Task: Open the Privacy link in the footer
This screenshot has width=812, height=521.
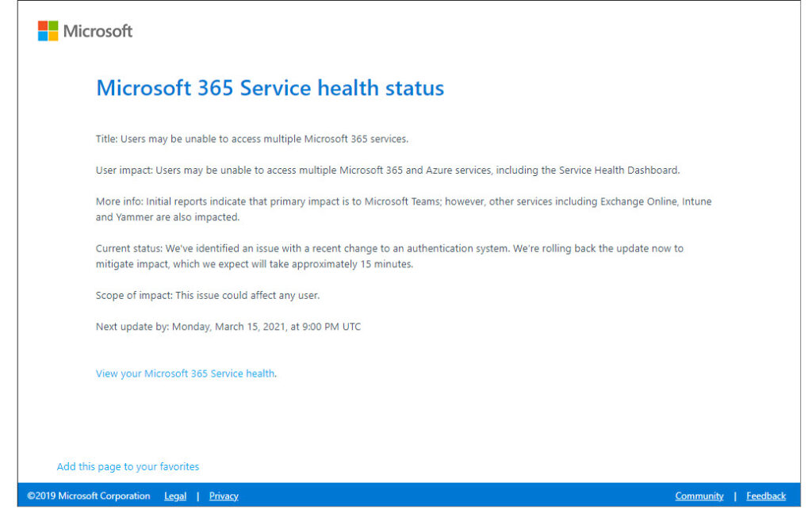Action: click(x=224, y=496)
